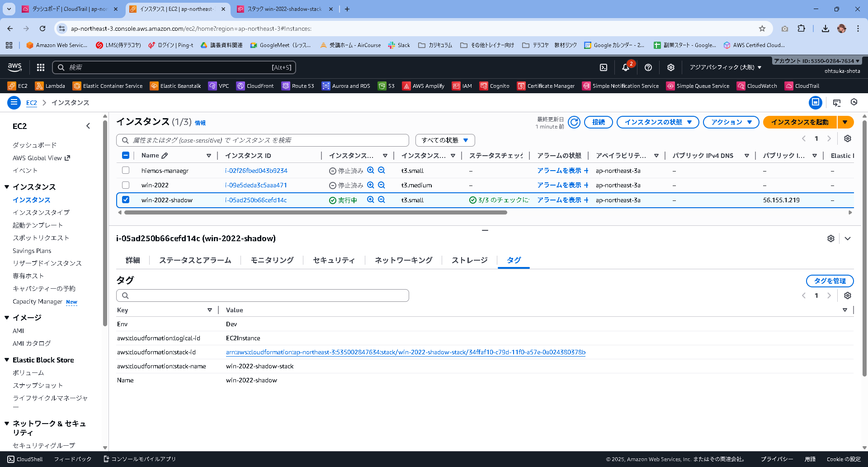This screenshot has width=868, height=467.
Task: Open the CloudWatch service shortcut
Action: 757,86
